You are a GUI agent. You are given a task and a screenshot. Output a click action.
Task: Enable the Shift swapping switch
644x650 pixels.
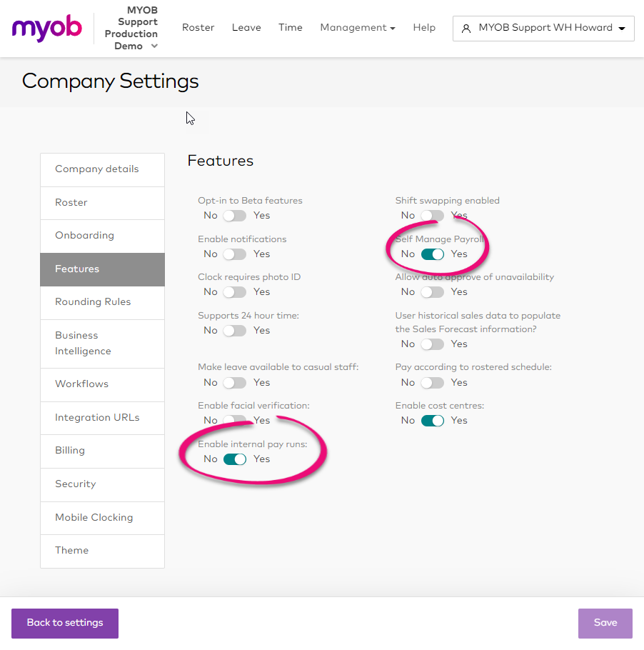tap(432, 216)
